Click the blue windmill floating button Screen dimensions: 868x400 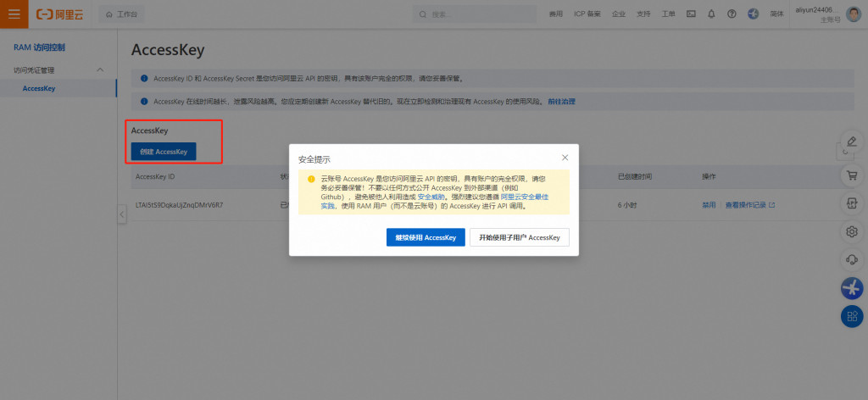click(x=852, y=287)
